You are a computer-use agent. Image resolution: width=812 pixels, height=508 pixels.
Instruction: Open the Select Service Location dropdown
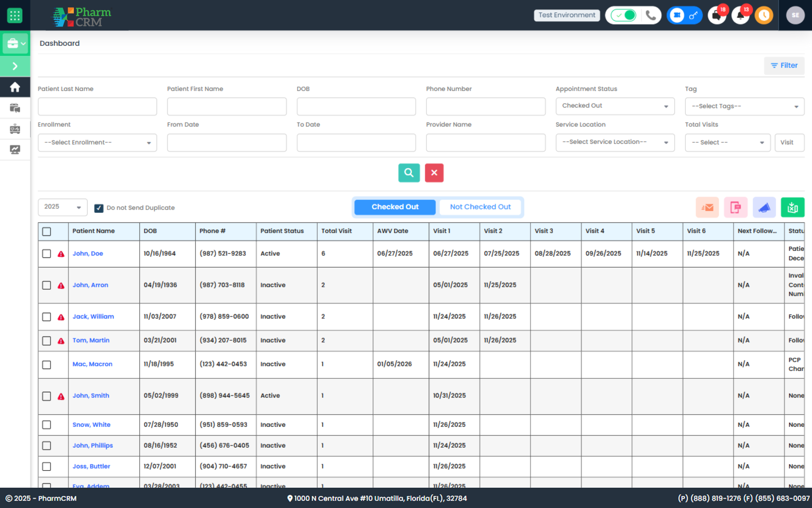click(615, 143)
